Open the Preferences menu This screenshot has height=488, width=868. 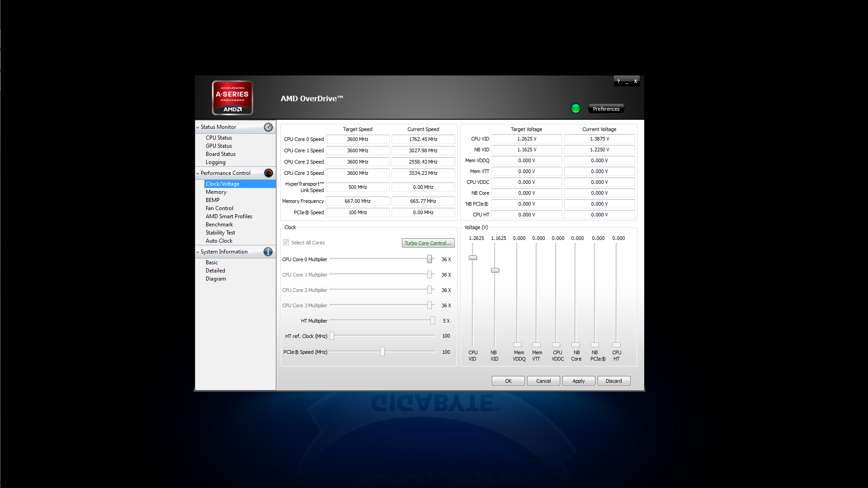(606, 109)
